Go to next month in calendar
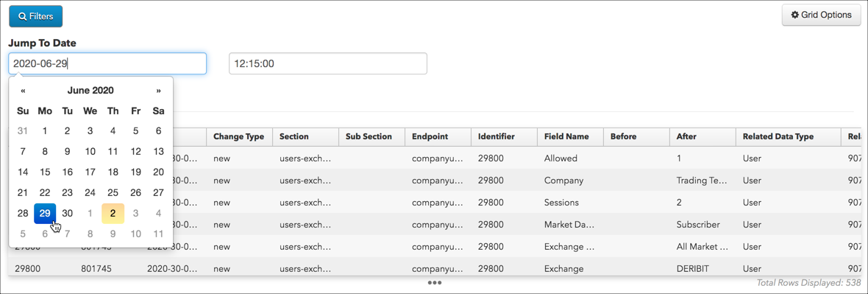Viewport: 868px width, 294px height. [x=158, y=91]
